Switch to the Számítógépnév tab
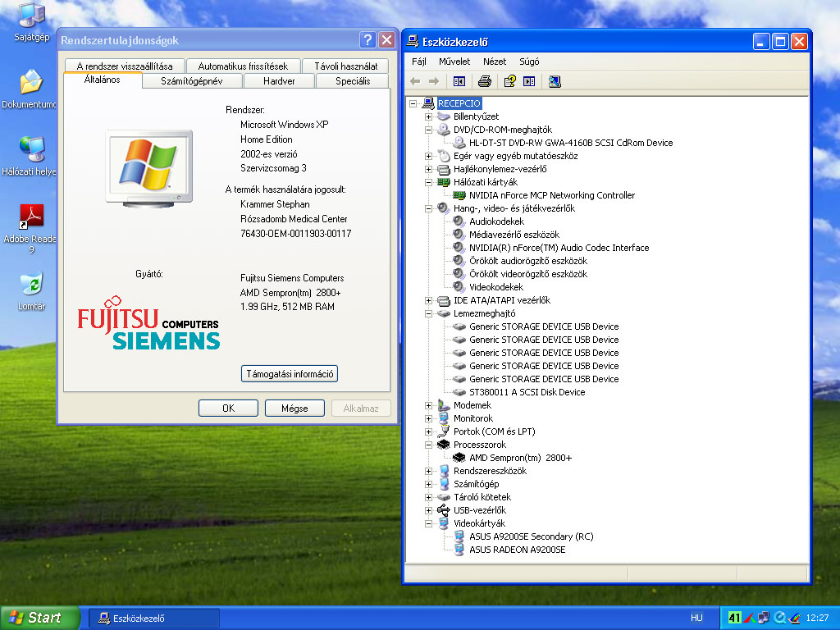The width and height of the screenshot is (840, 630). click(x=192, y=81)
